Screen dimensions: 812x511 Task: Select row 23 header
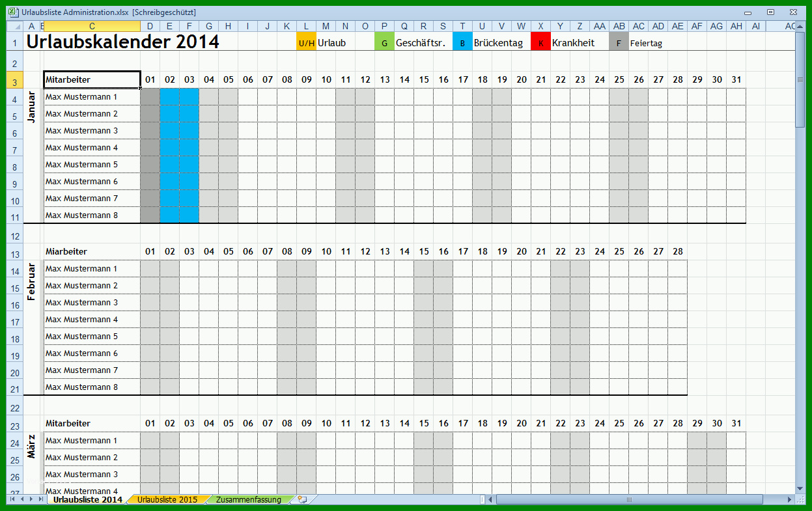click(x=15, y=424)
